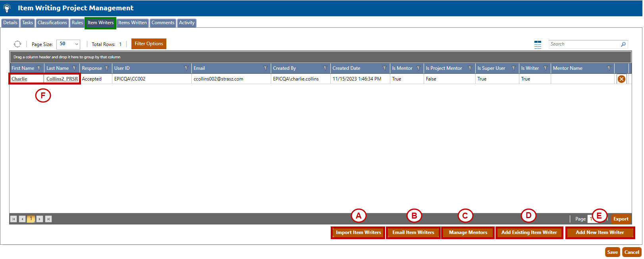Open the Classifications tab
Screen dimensions: 644x259
point(52,23)
